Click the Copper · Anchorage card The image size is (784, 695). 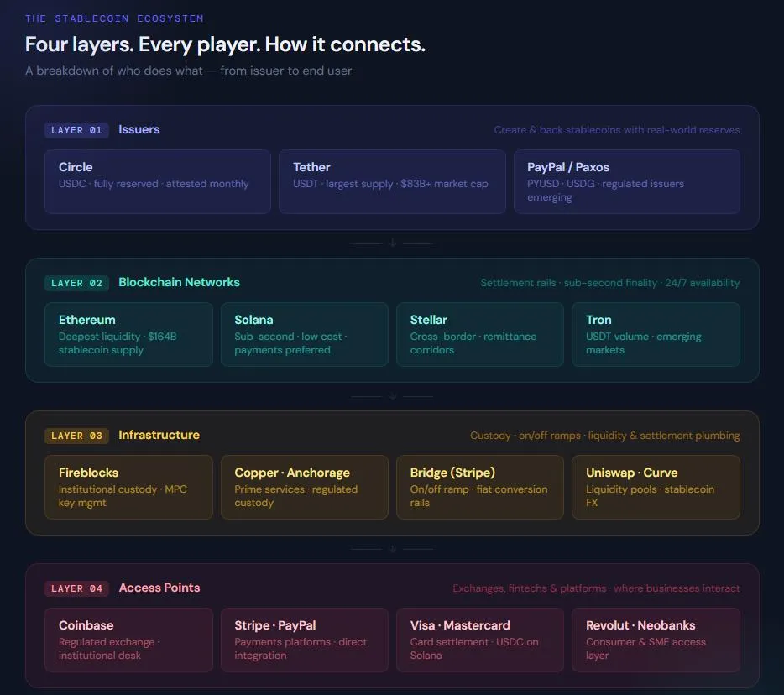tap(304, 487)
